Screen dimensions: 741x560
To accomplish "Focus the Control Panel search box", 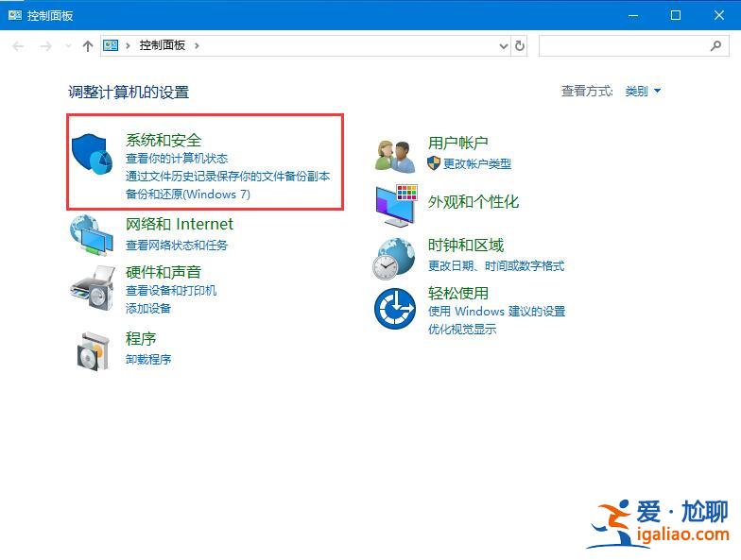I will click(633, 45).
